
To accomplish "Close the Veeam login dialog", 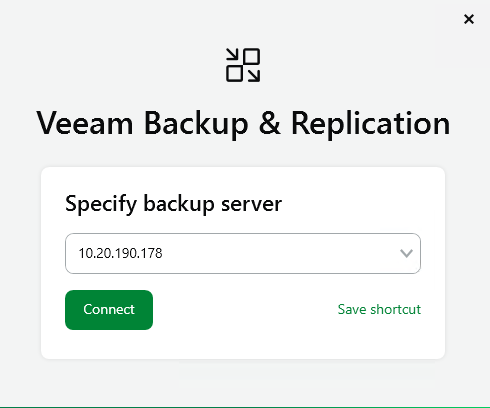I will pos(469,19).
